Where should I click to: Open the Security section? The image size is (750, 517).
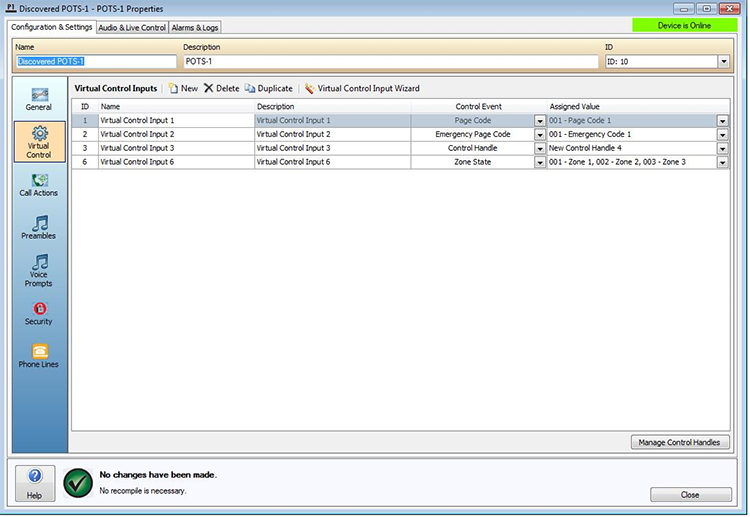pyautogui.click(x=39, y=314)
